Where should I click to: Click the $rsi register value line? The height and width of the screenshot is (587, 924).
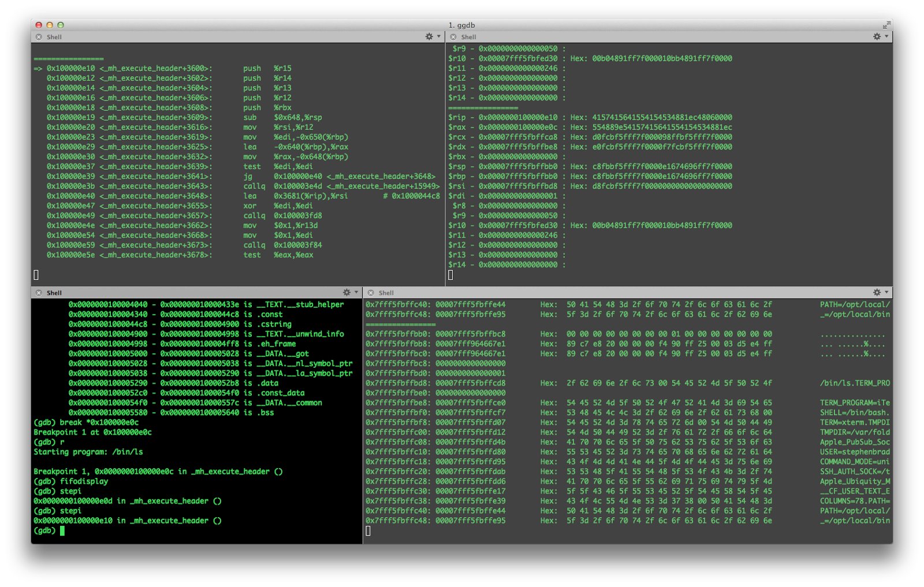click(590, 186)
